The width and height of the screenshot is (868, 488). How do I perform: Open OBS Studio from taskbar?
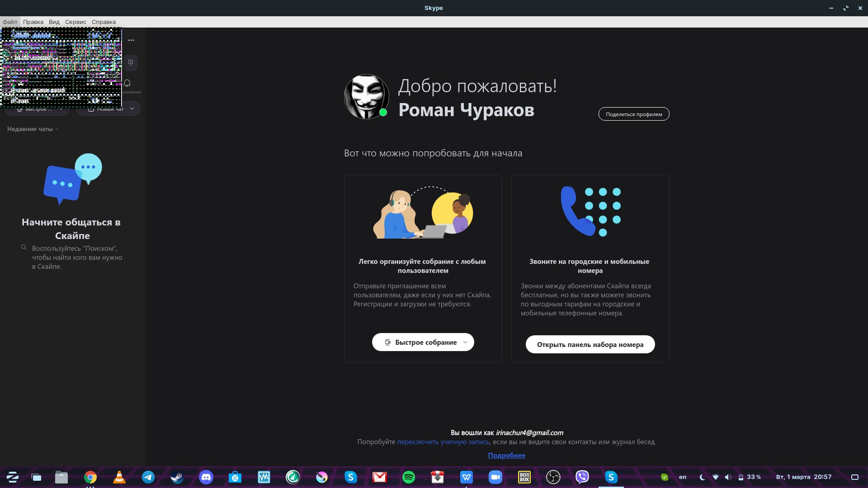click(x=553, y=477)
